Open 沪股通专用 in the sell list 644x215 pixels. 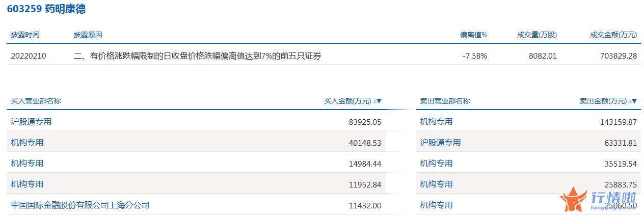pos(440,143)
